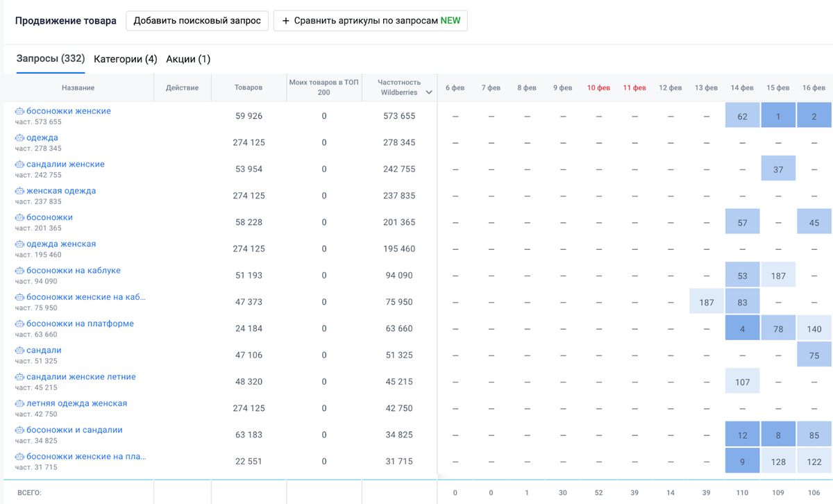
Task: Click the '10 фев' date column header
Action: 598,87
